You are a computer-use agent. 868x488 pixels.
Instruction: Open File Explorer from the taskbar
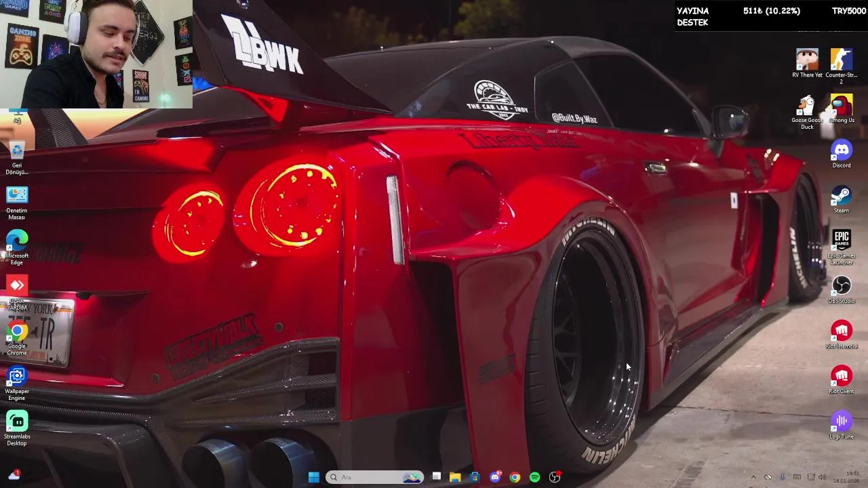[455, 477]
